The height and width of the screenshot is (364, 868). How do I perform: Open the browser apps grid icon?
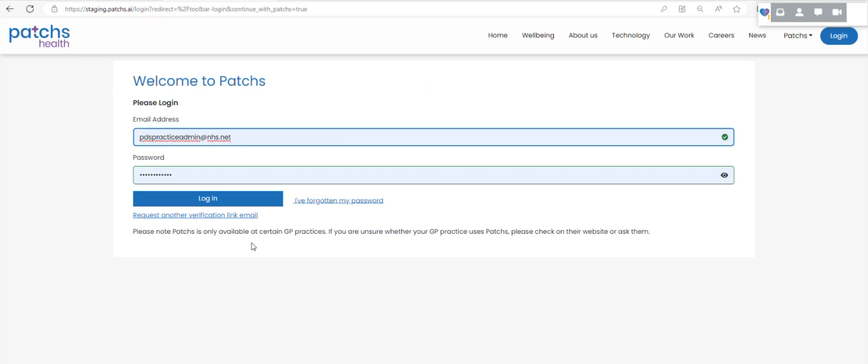pos(682,9)
